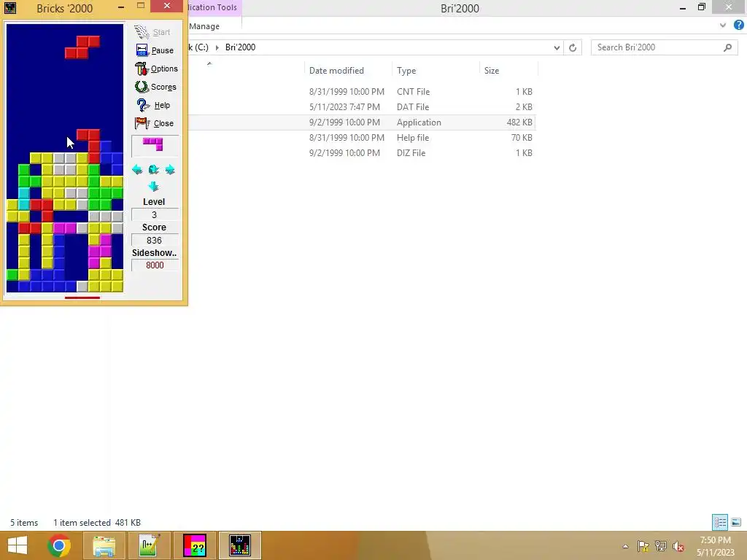
Task: Launch Chrome from the taskbar
Action: coord(59,545)
